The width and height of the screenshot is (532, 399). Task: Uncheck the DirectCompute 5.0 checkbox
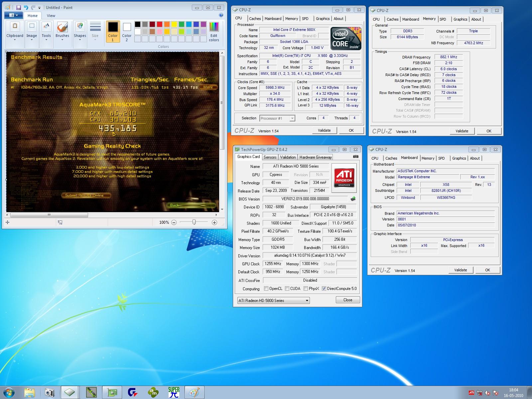324,289
